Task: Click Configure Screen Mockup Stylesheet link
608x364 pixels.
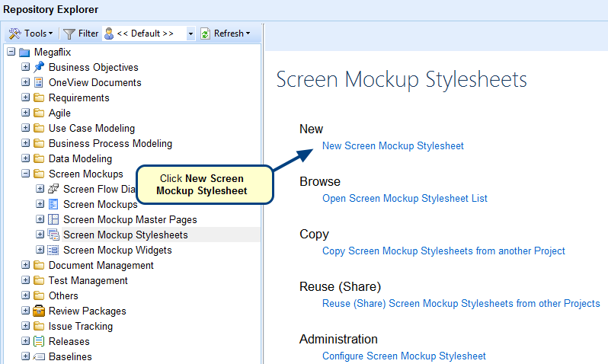Action: [404, 356]
